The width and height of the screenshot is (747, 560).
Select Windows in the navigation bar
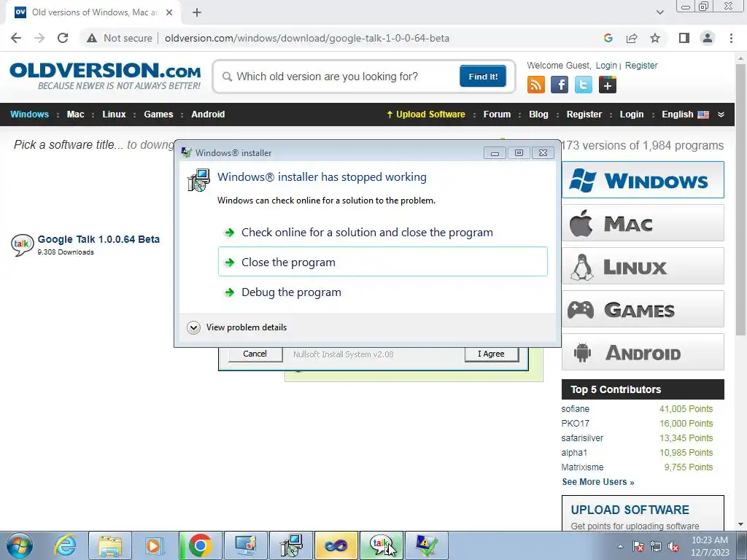point(29,114)
